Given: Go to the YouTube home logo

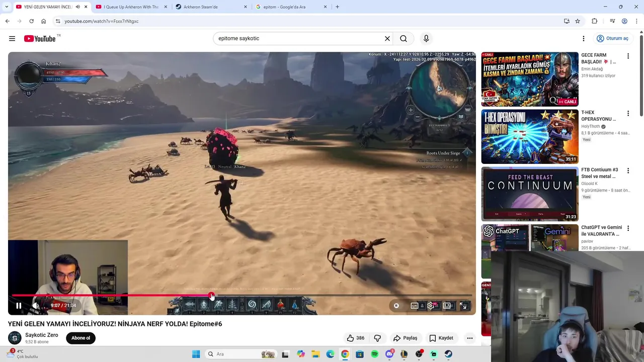Looking at the screenshot, I should [40, 39].
